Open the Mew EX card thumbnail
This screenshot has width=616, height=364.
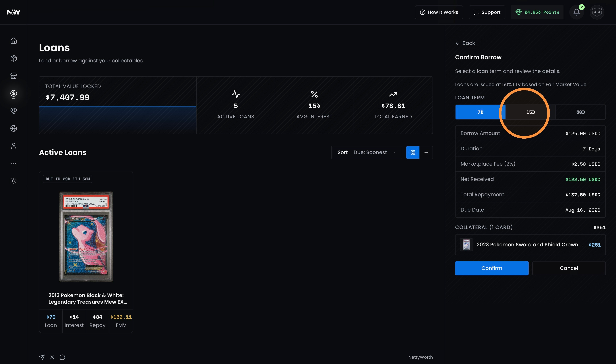pyautogui.click(x=86, y=237)
